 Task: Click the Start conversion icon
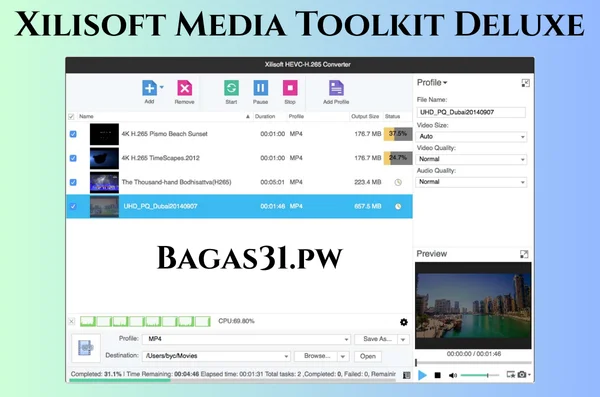point(231,88)
